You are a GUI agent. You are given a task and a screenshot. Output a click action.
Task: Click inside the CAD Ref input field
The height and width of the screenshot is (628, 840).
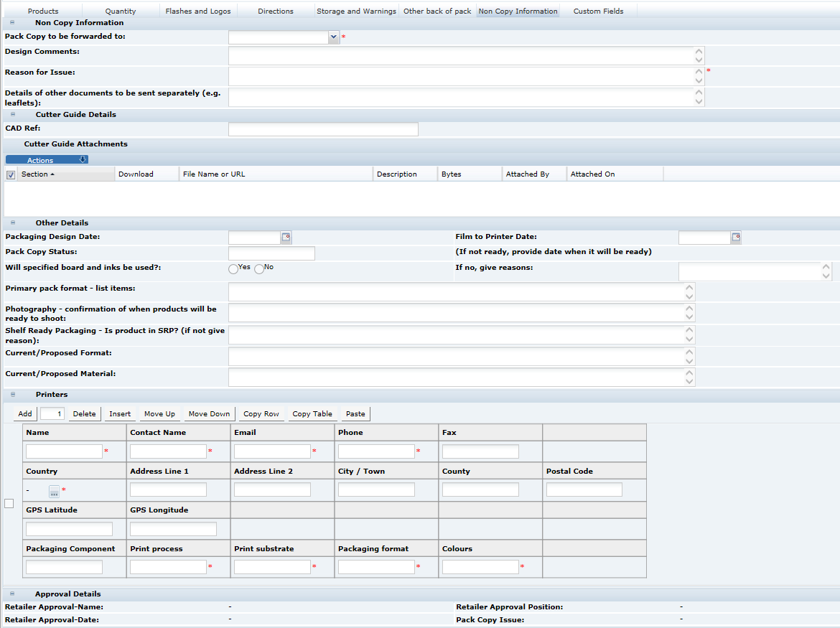[322, 129]
